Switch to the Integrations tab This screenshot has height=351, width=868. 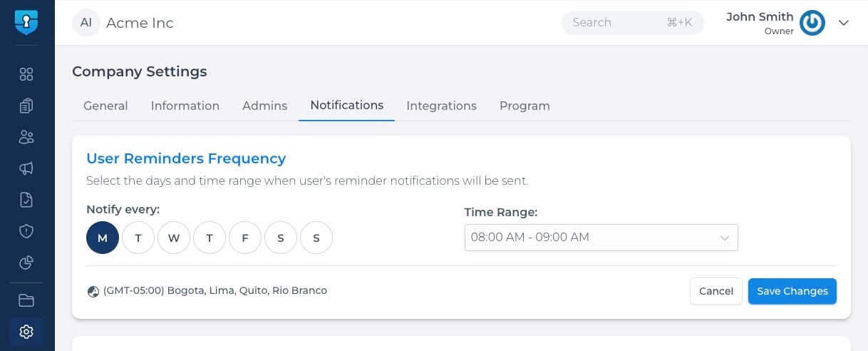(441, 106)
